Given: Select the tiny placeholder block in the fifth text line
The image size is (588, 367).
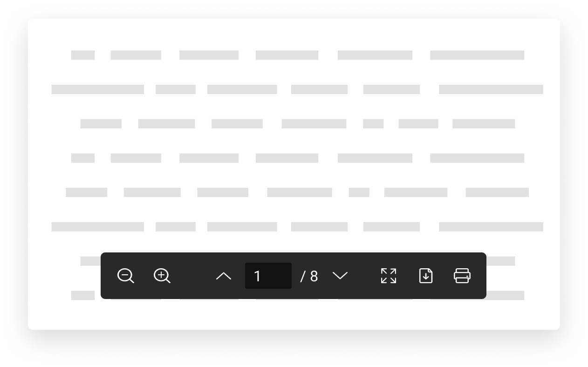Looking at the screenshot, I should [x=359, y=192].
